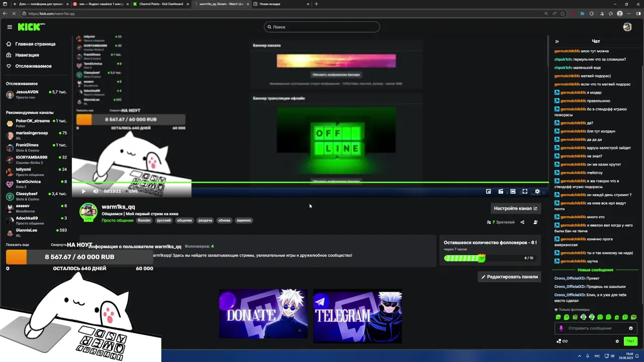644x362 pixels.
Task: Mute the stream player volume
Action: [x=96, y=191]
